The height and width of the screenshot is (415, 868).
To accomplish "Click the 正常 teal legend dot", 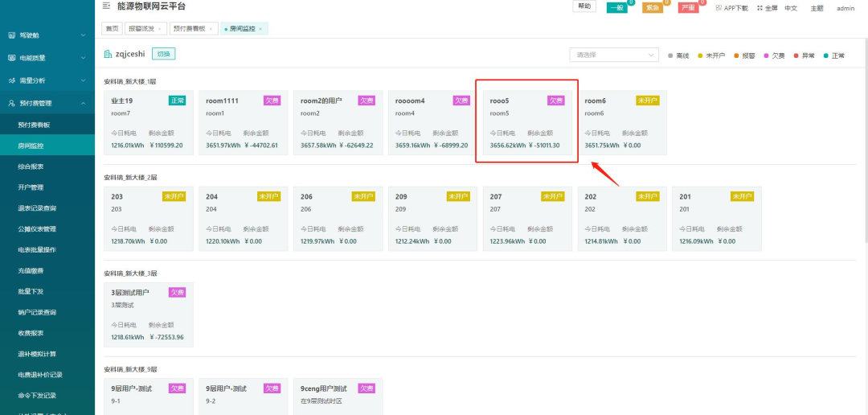I will pos(826,55).
